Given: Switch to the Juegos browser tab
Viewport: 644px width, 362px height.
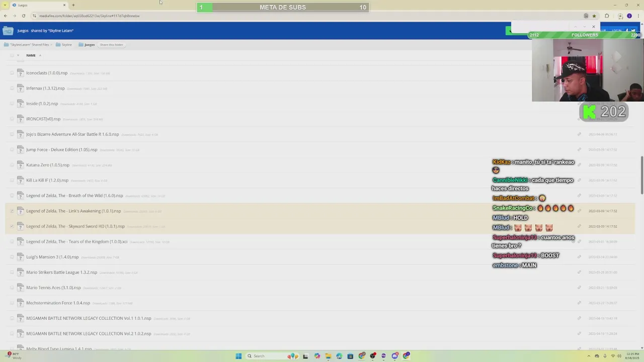Looking at the screenshot, I should (x=39, y=5).
